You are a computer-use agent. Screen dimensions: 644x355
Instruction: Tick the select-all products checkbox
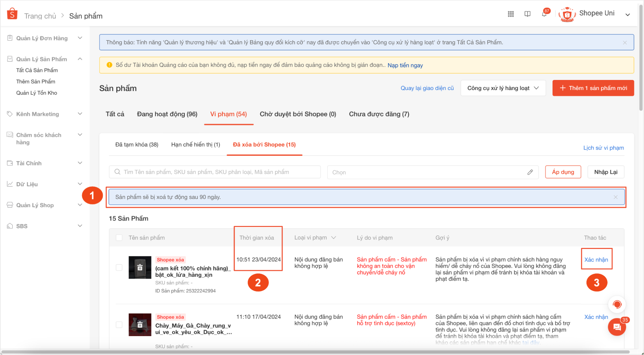tap(119, 238)
